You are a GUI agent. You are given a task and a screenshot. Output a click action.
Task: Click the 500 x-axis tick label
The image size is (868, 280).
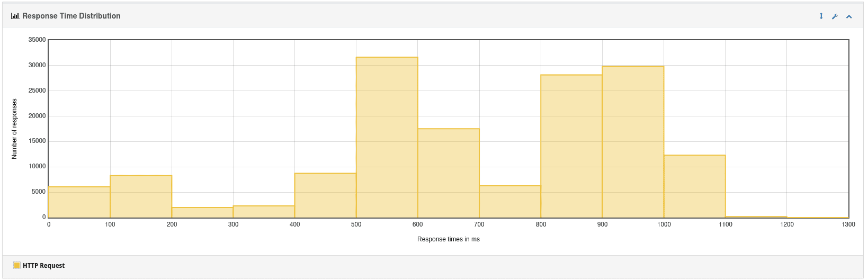tap(356, 224)
